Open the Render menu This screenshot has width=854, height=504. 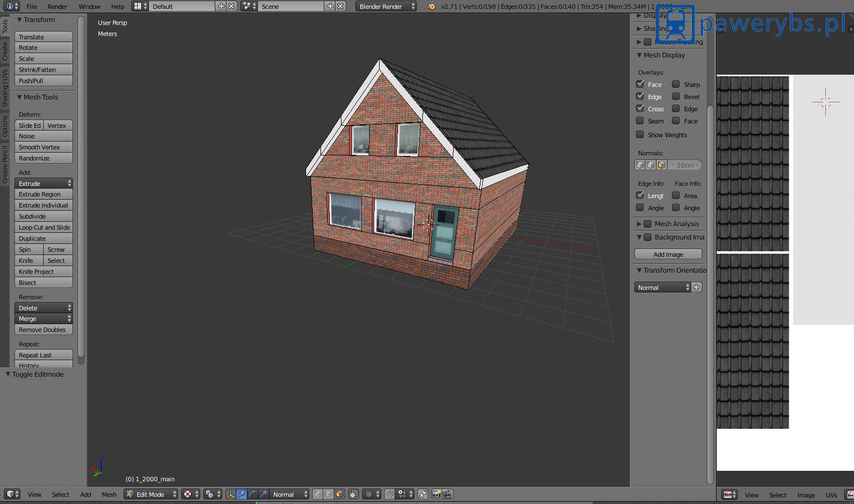[x=57, y=6]
